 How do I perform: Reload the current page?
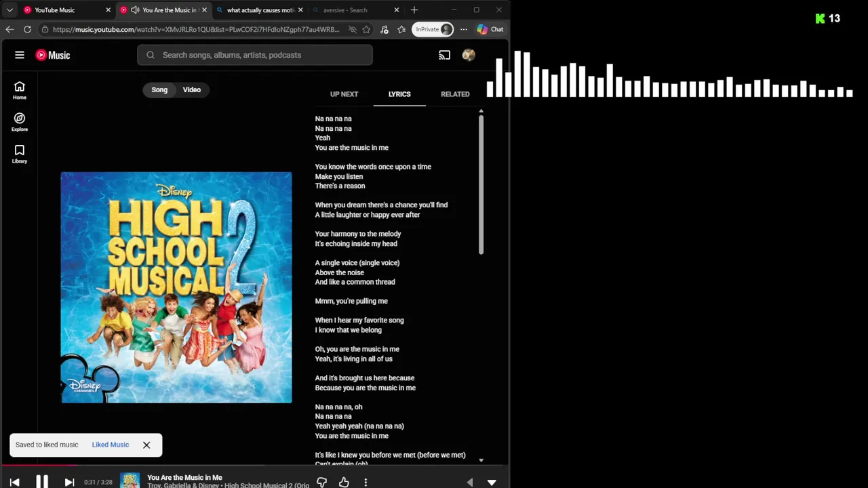27,29
